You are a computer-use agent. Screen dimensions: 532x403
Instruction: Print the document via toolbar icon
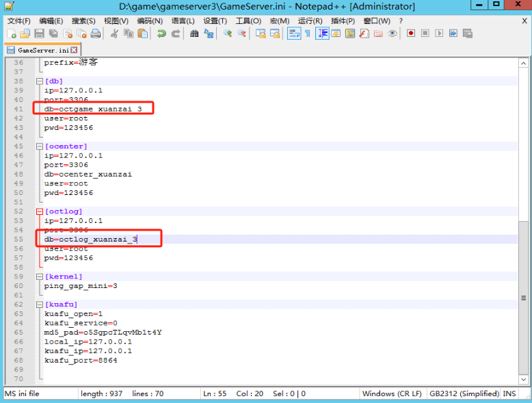click(x=96, y=34)
